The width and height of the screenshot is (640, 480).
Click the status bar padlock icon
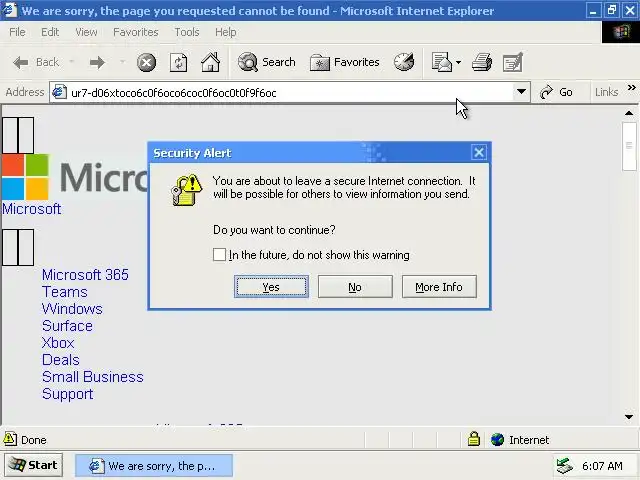(x=474, y=439)
